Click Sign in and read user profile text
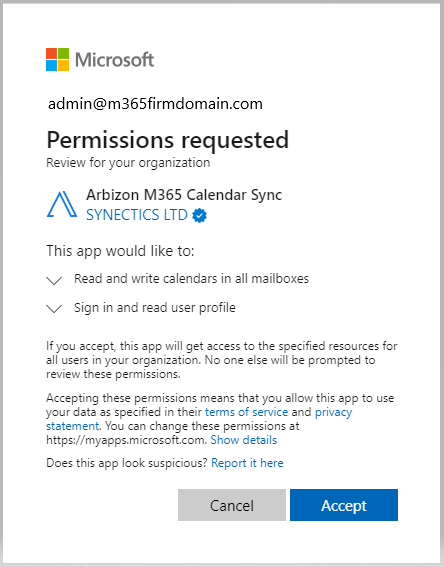This screenshot has height=567, width=444. (155, 308)
